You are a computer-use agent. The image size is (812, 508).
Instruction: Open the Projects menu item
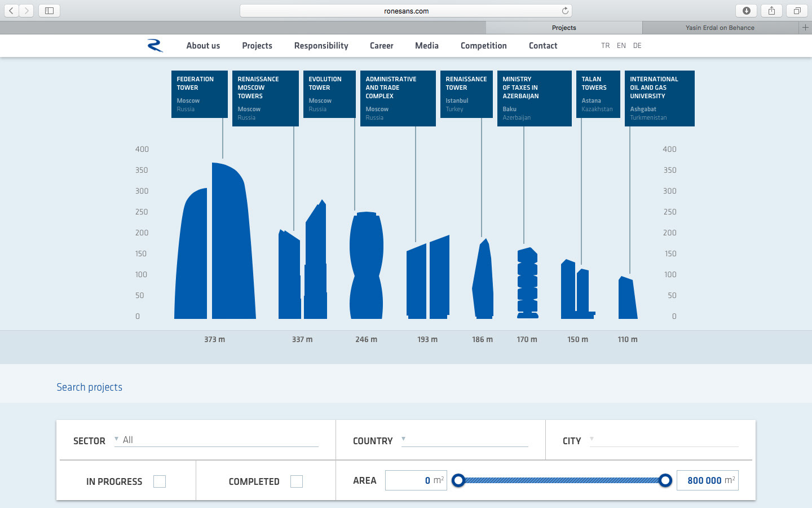(x=257, y=46)
